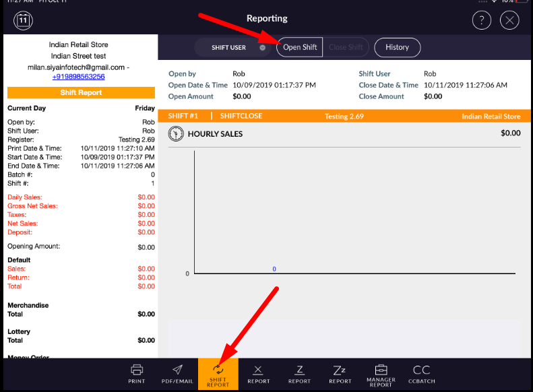Open help with the question mark icon
533x392 pixels.
482,20
